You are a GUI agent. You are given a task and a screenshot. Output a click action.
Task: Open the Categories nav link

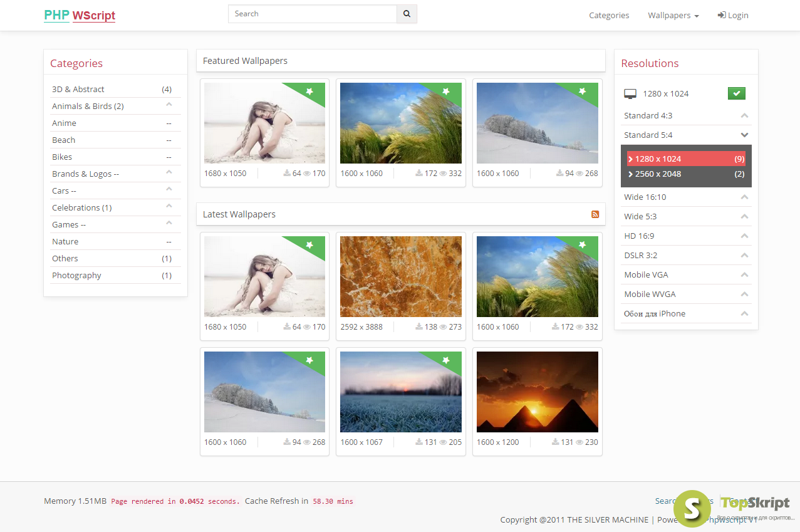click(x=609, y=15)
